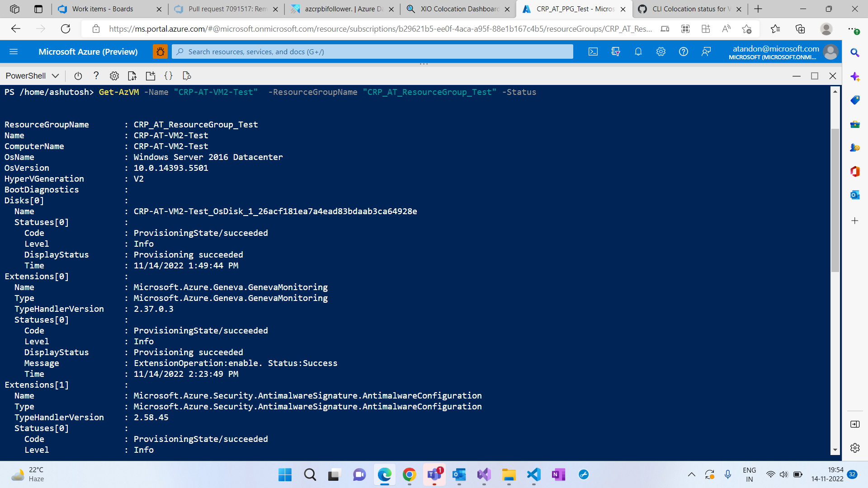Open the hidden icons chevron in system tray

coord(691,474)
